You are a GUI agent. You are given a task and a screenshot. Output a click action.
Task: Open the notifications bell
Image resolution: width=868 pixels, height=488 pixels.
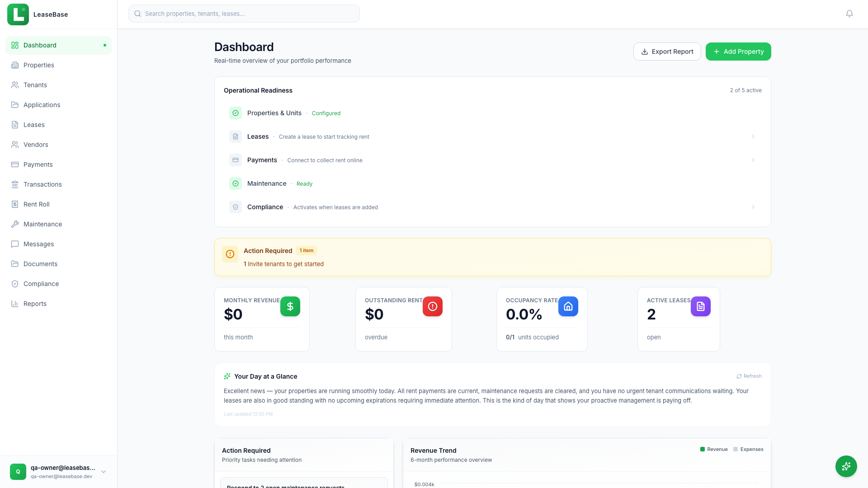pos(849,14)
